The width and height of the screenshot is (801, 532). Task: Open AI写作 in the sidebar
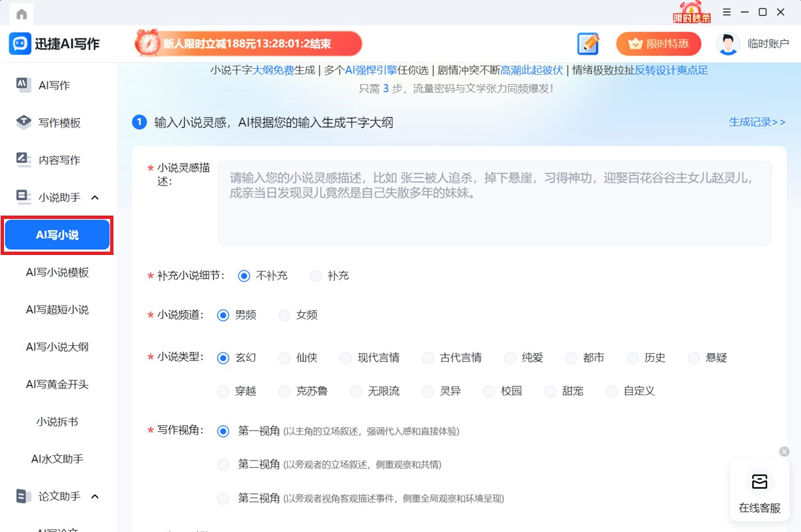point(53,85)
